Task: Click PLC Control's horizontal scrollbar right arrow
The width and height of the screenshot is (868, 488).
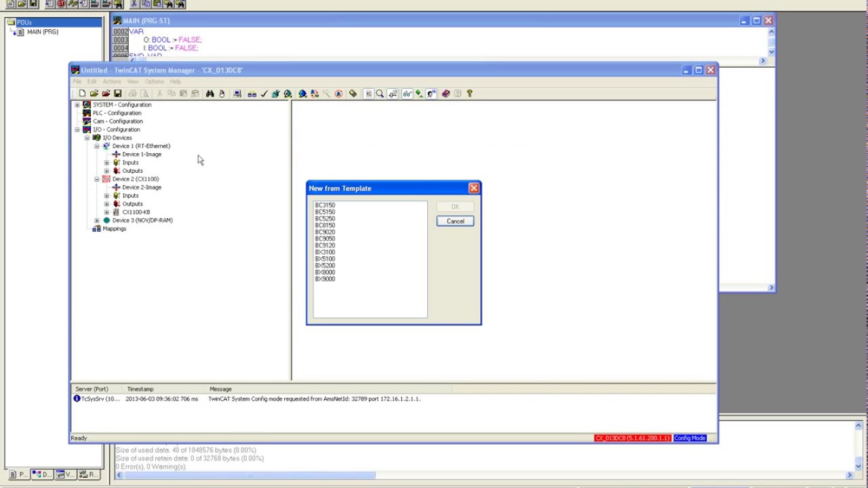Action: coord(849,475)
